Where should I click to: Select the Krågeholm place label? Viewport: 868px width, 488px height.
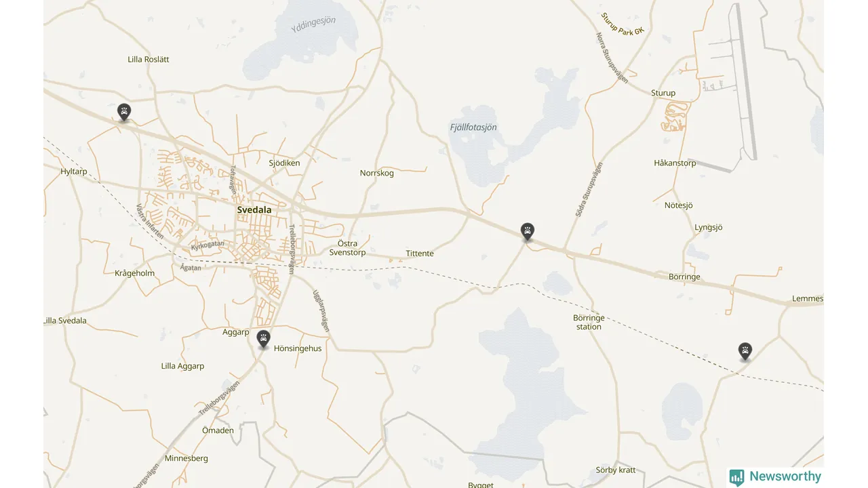coord(135,274)
